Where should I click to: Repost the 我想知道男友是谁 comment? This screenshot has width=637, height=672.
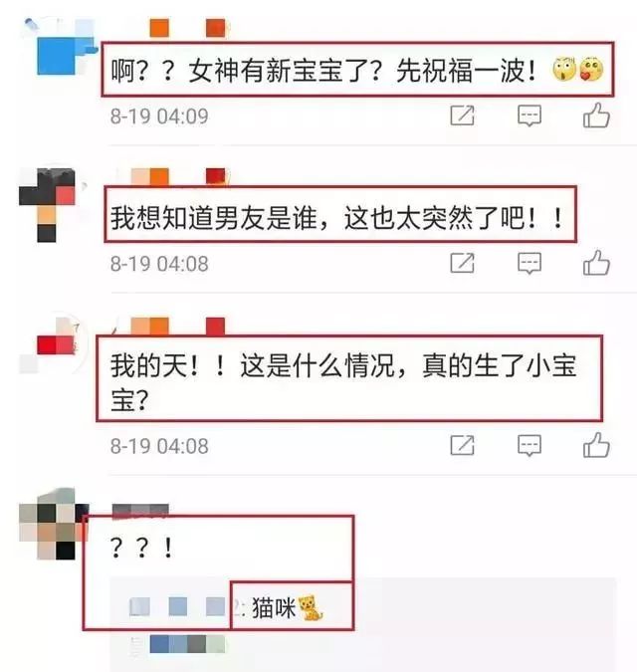462,263
